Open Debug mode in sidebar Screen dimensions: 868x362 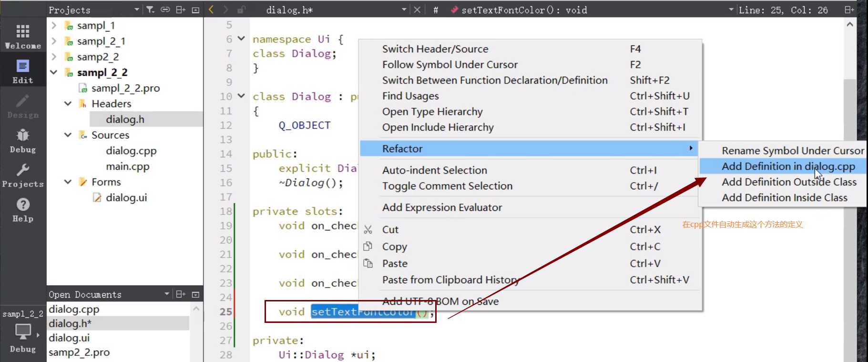[x=23, y=141]
